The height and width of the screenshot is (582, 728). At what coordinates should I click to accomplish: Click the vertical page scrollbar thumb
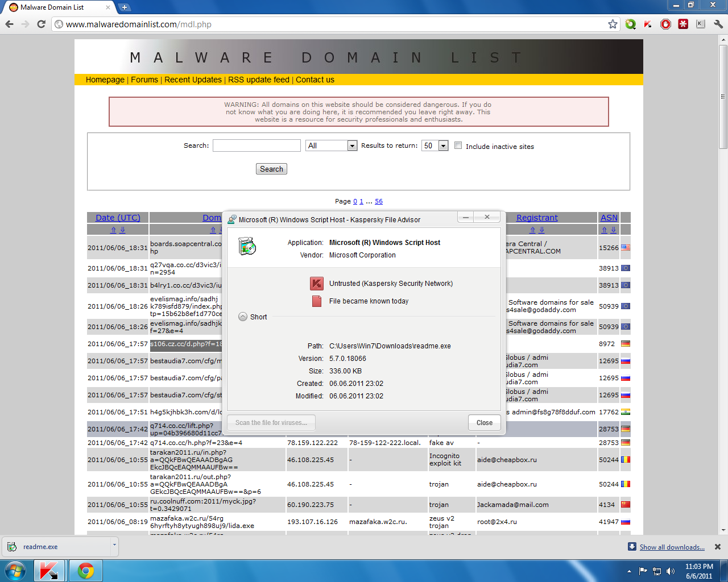[723, 97]
